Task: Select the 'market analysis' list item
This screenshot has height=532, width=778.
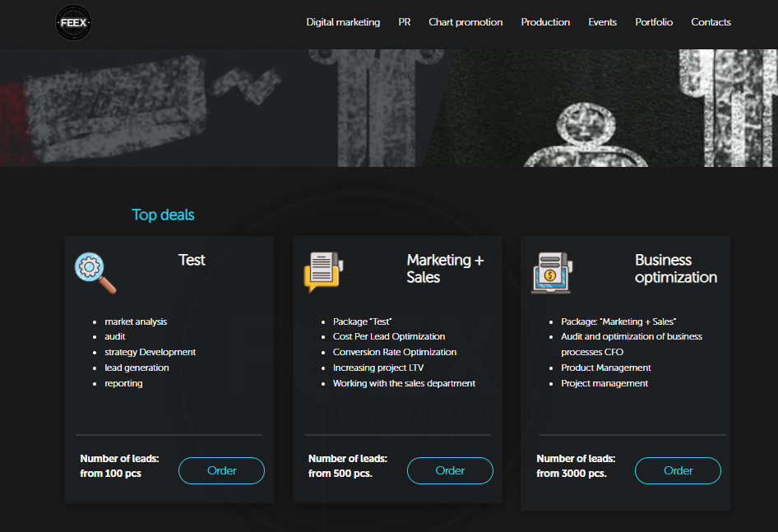Action: coord(136,322)
